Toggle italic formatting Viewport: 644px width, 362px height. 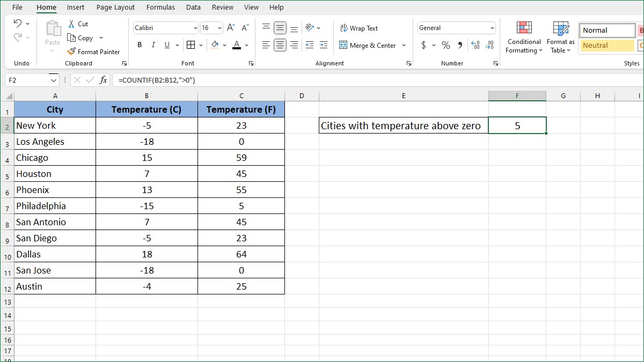click(x=153, y=45)
